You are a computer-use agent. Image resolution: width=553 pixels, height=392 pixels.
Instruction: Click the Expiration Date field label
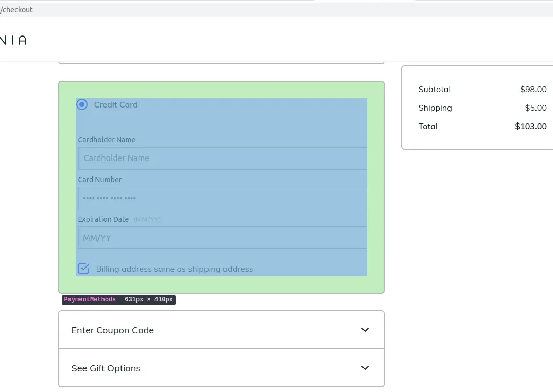click(x=103, y=219)
